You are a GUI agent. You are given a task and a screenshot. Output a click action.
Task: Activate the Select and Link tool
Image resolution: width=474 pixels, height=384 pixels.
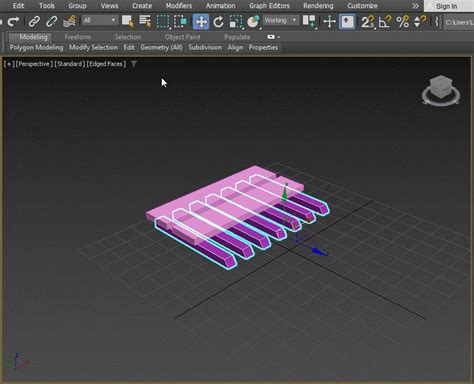pyautogui.click(x=34, y=22)
